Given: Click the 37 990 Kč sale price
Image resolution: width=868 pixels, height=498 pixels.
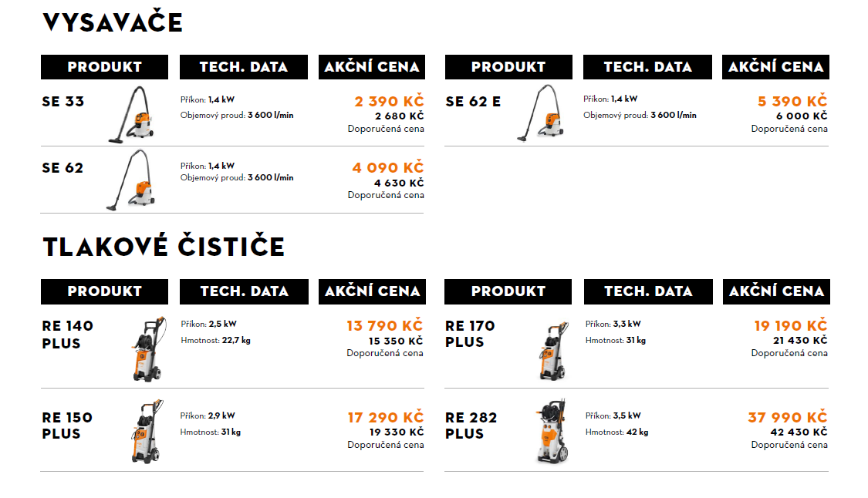Looking at the screenshot, I should click(x=788, y=417).
